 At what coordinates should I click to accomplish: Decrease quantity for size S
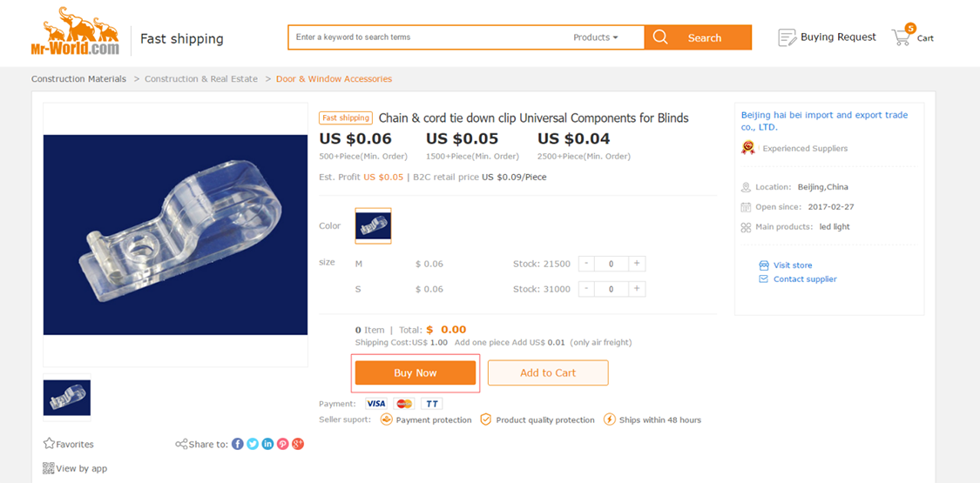pos(586,289)
